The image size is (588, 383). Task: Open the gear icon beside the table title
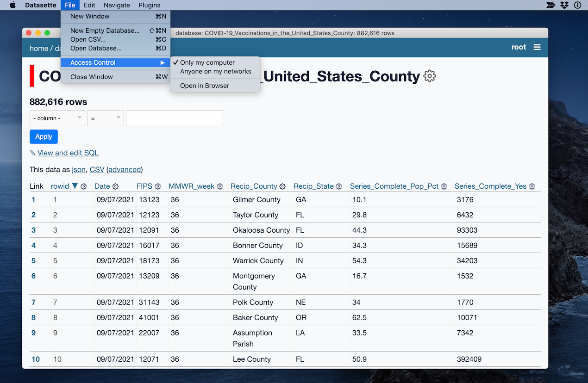pyautogui.click(x=430, y=76)
